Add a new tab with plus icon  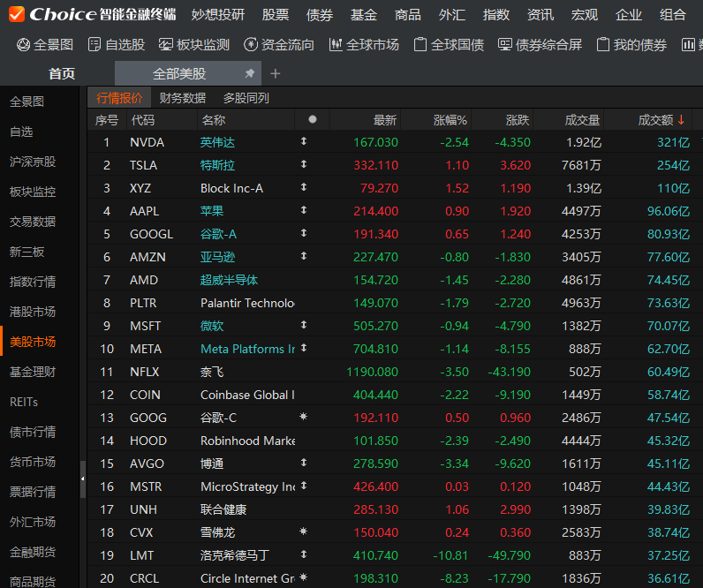pos(276,73)
